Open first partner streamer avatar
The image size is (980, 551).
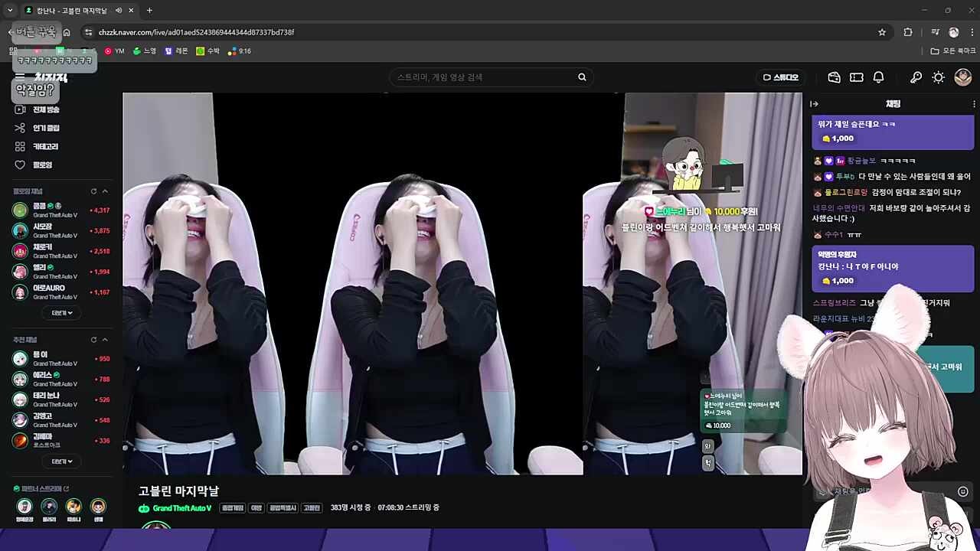pyautogui.click(x=24, y=507)
